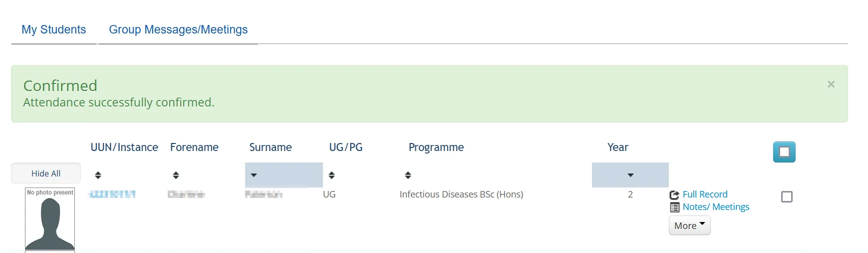Open the student's blurred UUN link
This screenshot has width=868, height=253.
click(x=112, y=194)
